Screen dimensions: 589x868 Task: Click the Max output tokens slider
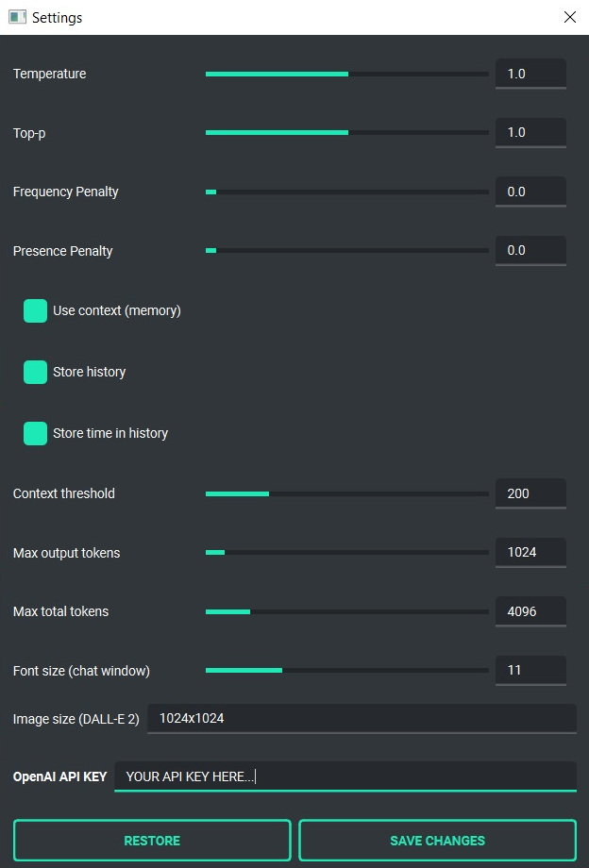coord(347,553)
